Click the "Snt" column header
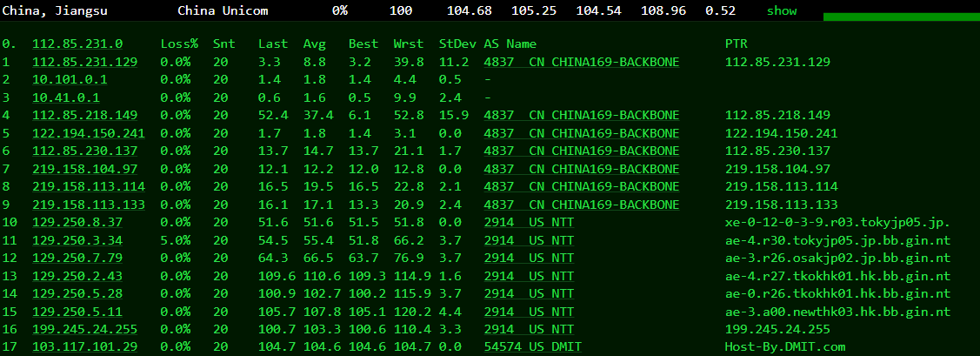Image resolution: width=980 pixels, height=356 pixels. 224,44
